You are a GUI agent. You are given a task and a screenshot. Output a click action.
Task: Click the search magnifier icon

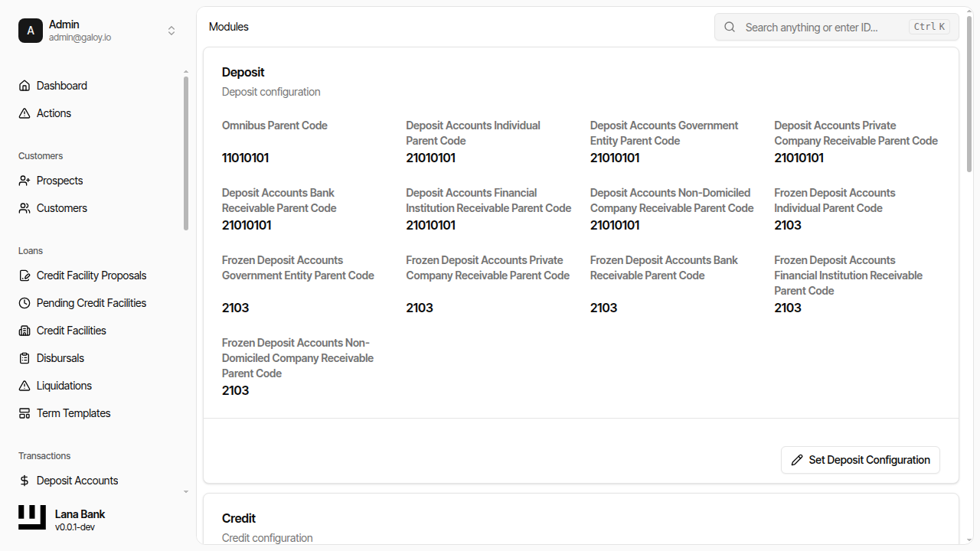(x=729, y=26)
